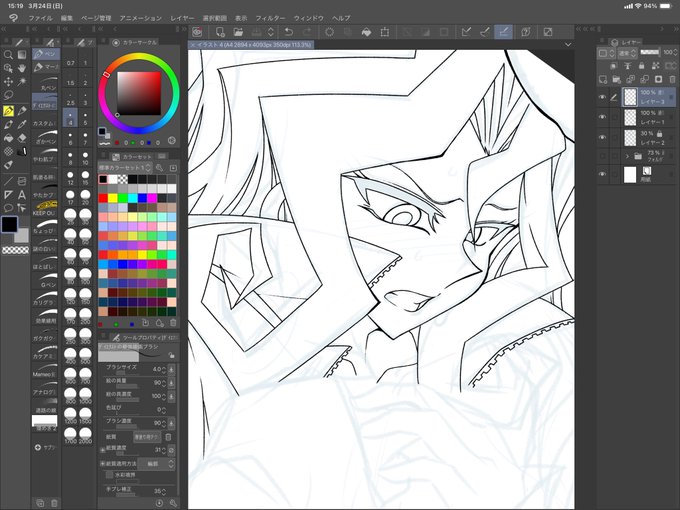Pick the yellow swatch in color set
This screenshot has width=680, height=510.
(113, 198)
